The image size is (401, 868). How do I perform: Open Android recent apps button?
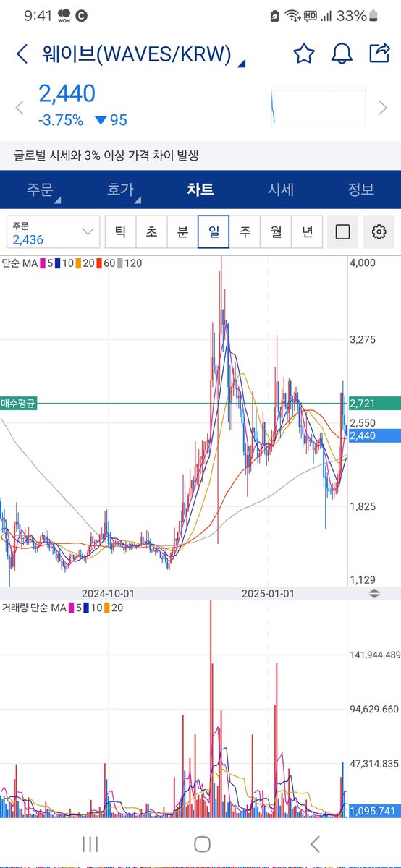coord(90,843)
